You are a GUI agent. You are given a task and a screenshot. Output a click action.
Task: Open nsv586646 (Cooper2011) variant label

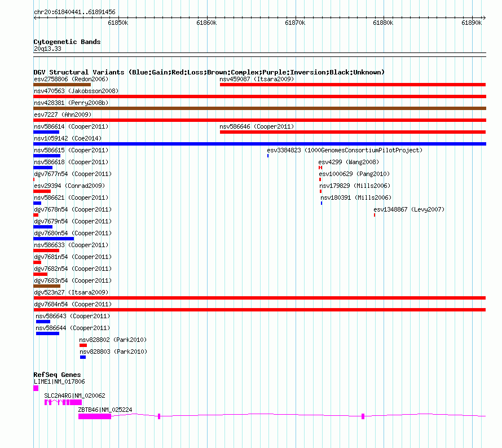tap(257, 126)
